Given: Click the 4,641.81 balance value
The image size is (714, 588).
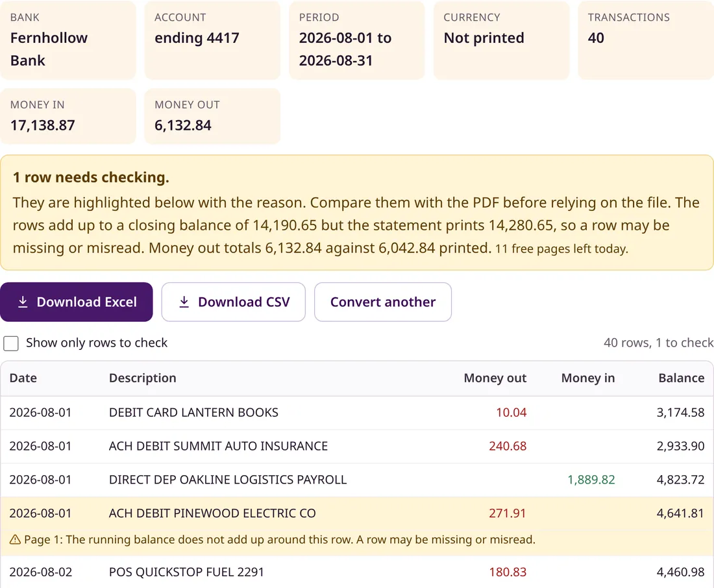Looking at the screenshot, I should tap(680, 513).
